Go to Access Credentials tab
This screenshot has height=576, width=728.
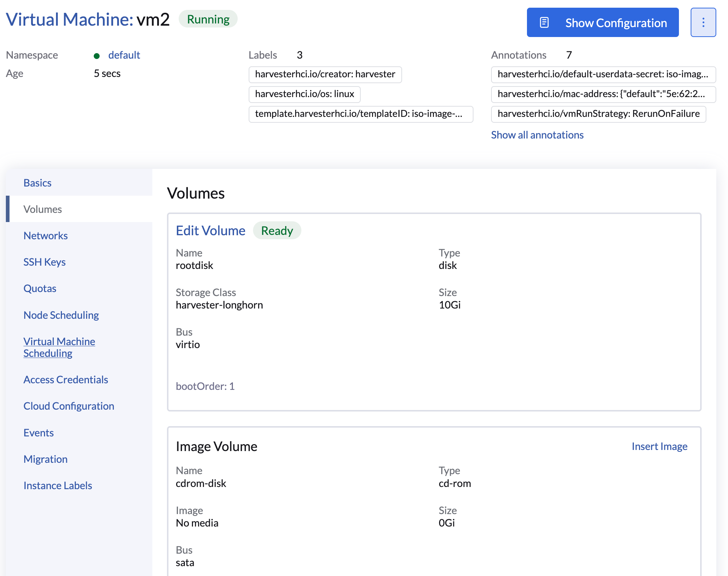click(x=66, y=380)
